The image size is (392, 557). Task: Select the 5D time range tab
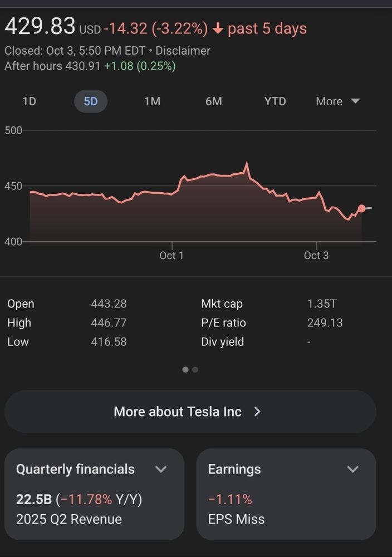click(x=91, y=101)
